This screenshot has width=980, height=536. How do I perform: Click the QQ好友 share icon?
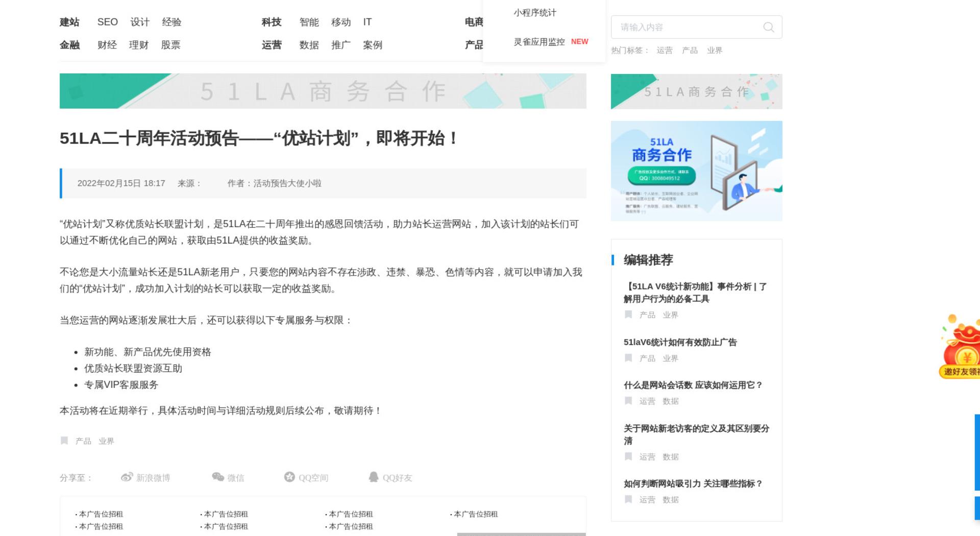(x=374, y=477)
